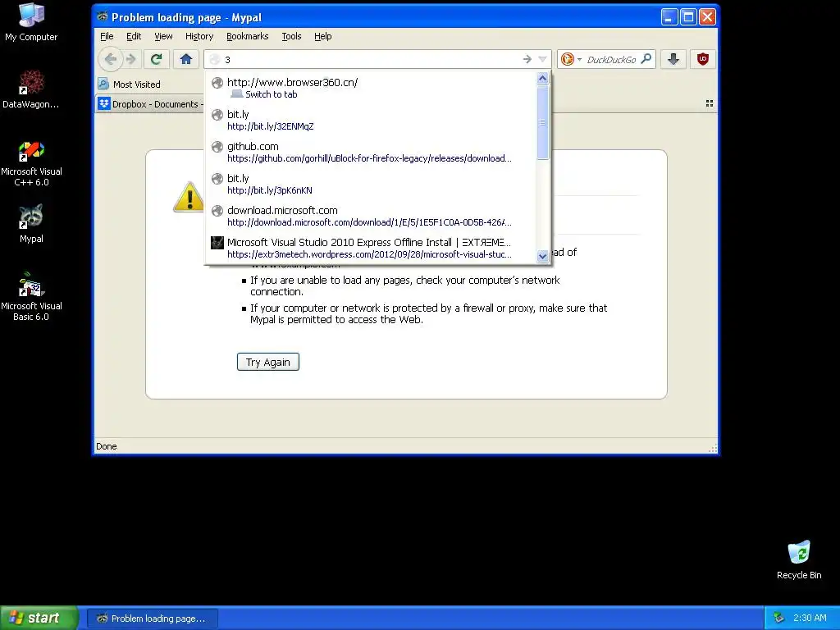Viewport: 840px width, 630px height.
Task: Click the search magnifier icon
Action: click(646, 59)
